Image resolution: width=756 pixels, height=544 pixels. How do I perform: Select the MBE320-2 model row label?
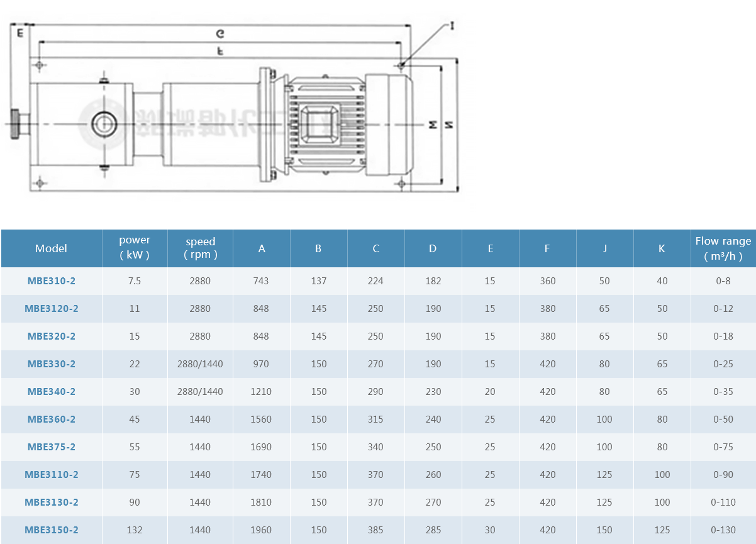pos(51,336)
